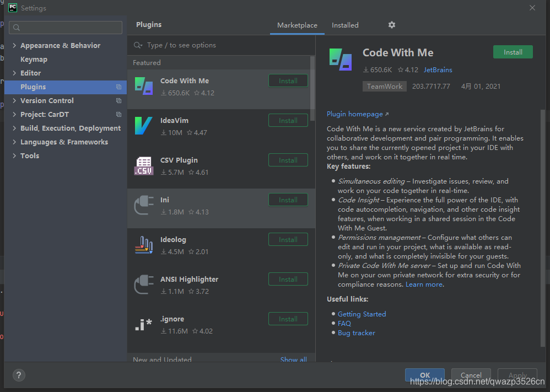Expand Build, Execution, Deployment node

(x=14, y=128)
